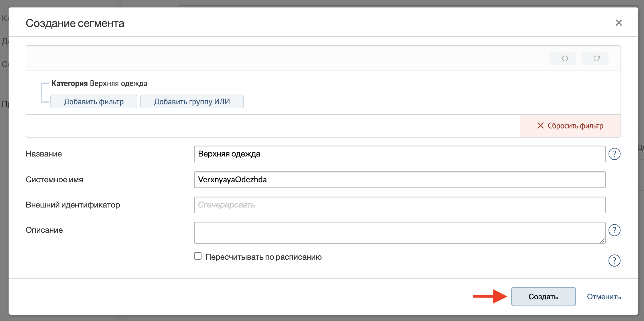Focus the Описание text area
The width and height of the screenshot is (644, 321).
[x=400, y=233]
